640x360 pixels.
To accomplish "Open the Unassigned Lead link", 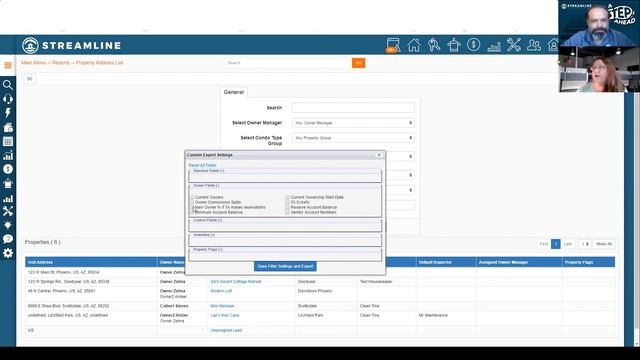I will (x=226, y=330).
